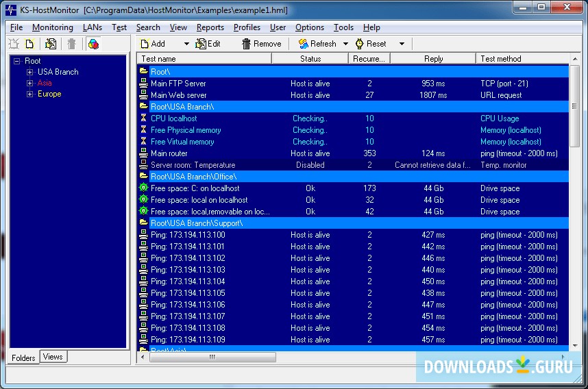This screenshot has height=389, width=588.
Task: Click host icon beside Ping: 173.194.113.103
Action: point(143,269)
